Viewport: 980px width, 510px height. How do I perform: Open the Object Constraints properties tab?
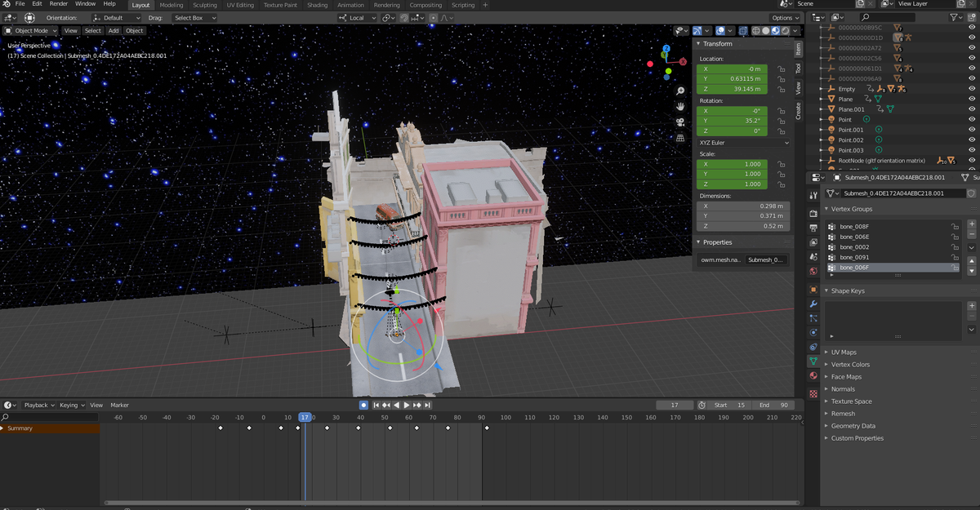coord(813,347)
